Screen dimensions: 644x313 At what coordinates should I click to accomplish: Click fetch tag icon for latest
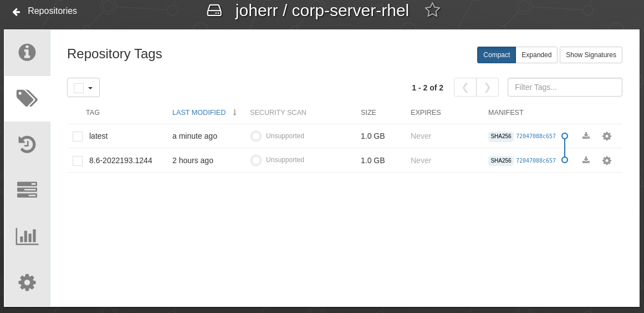(586, 136)
